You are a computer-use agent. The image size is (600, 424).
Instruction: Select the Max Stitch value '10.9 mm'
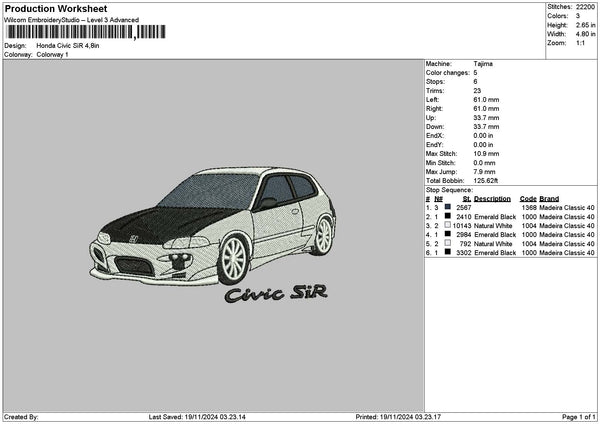pos(486,154)
